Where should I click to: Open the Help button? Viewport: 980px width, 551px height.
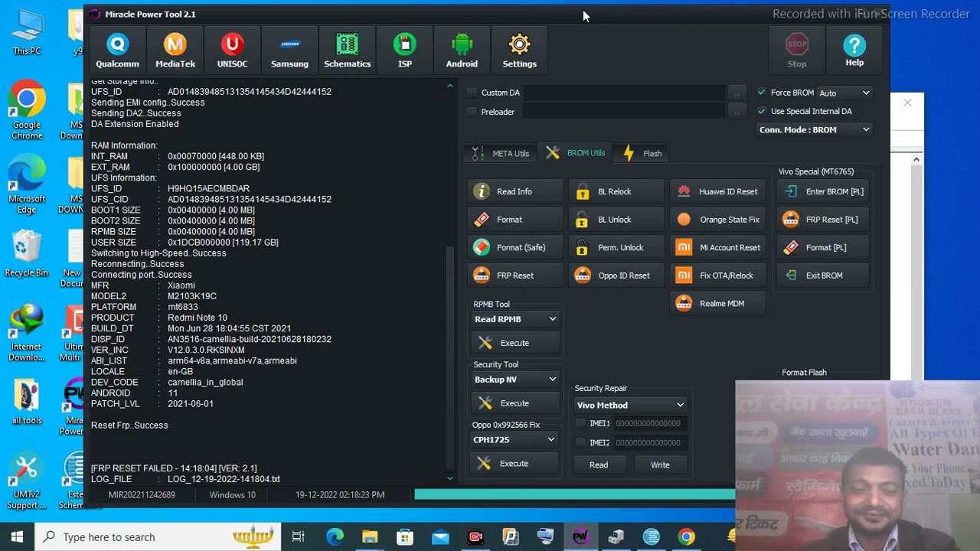click(854, 51)
